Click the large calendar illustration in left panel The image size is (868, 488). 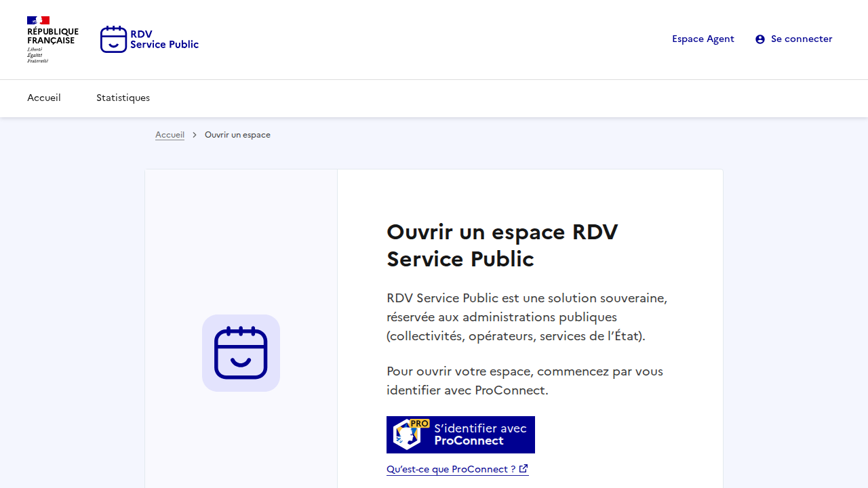[x=241, y=353]
